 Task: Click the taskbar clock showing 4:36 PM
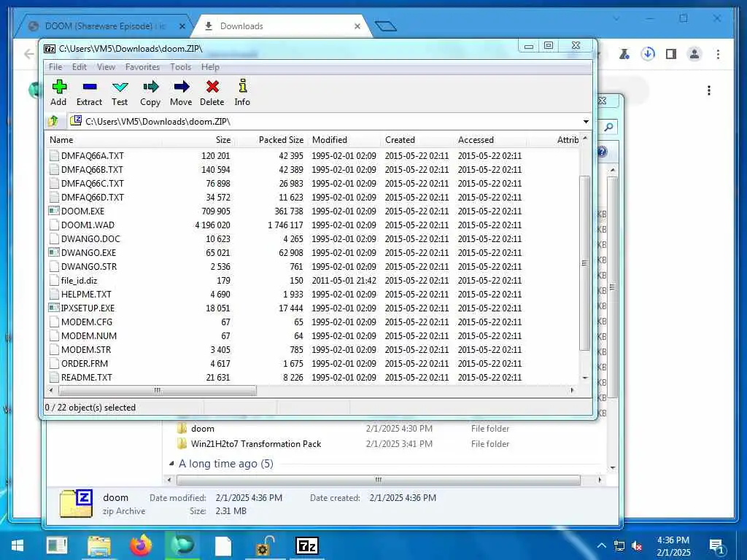click(x=673, y=545)
